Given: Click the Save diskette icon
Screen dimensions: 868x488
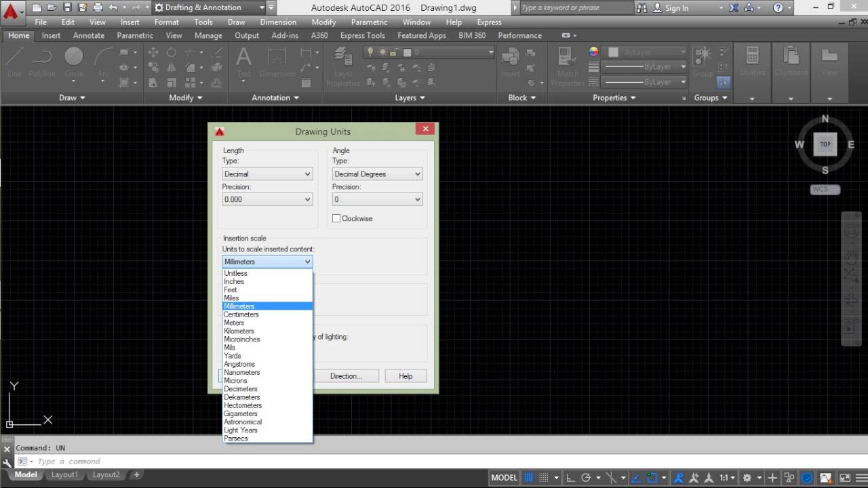Looking at the screenshot, I should 67,8.
